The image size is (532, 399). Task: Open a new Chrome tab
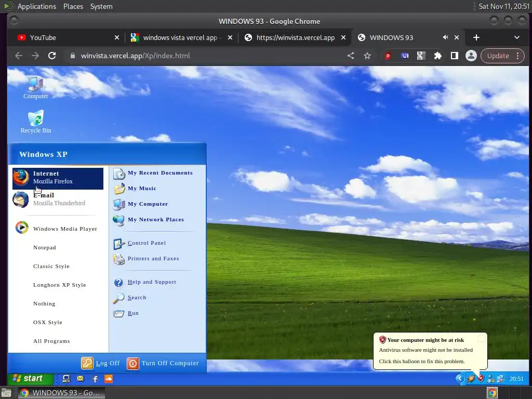click(x=476, y=37)
